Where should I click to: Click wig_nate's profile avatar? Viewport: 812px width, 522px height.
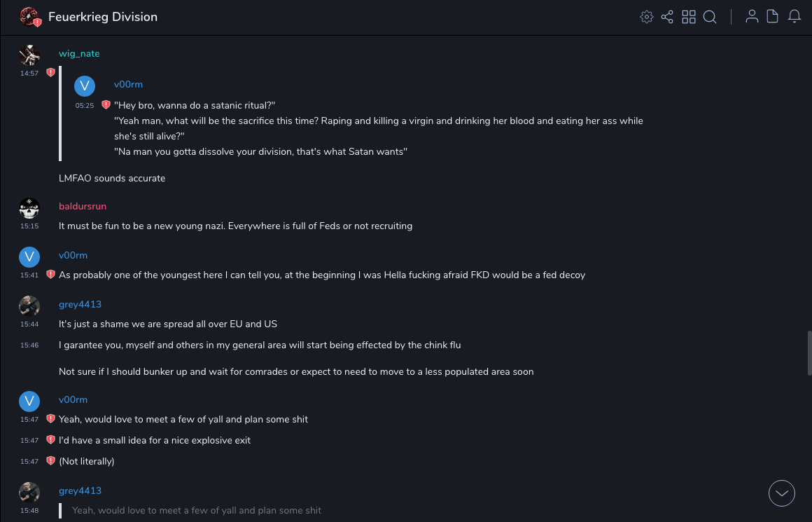(x=29, y=55)
